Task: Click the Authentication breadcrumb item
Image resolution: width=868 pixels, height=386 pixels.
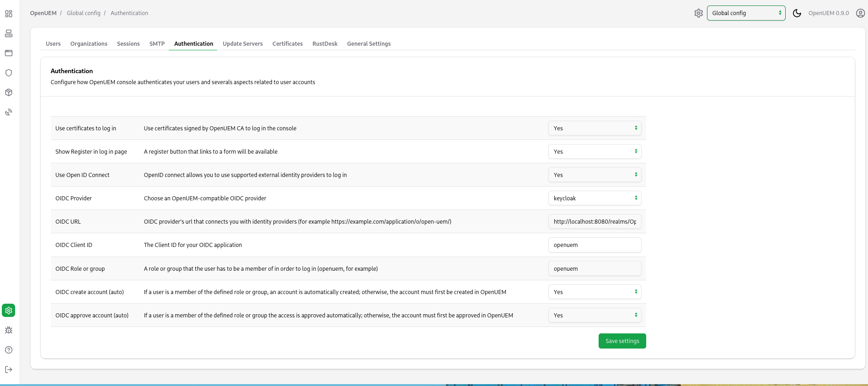Action: (x=129, y=13)
